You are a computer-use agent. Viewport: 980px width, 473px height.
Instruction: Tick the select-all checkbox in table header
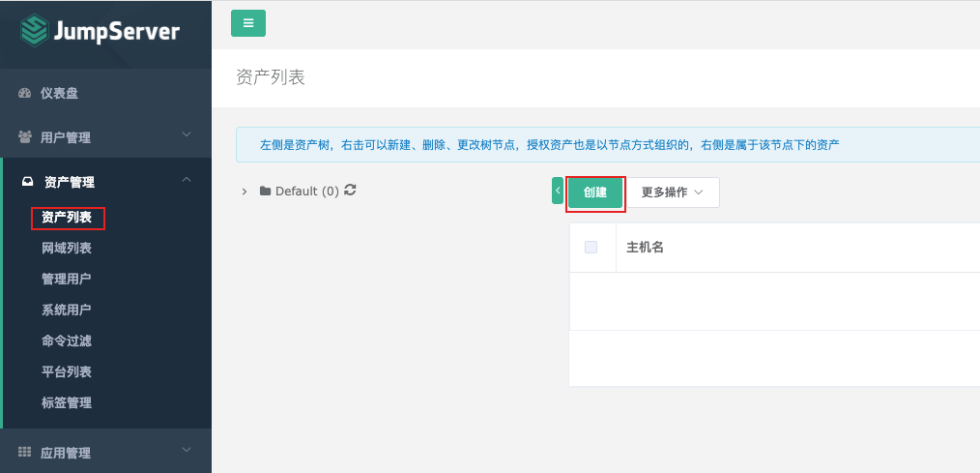(x=591, y=247)
